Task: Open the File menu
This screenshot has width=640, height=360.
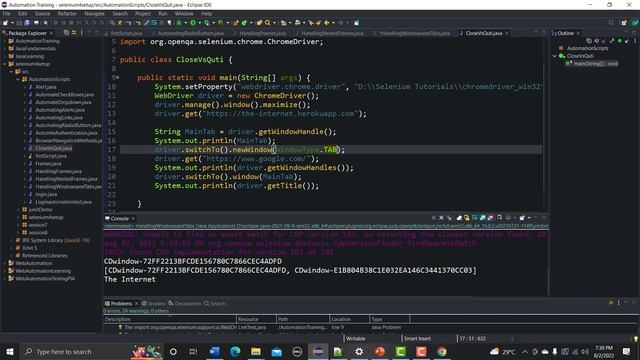Action: coord(7,13)
